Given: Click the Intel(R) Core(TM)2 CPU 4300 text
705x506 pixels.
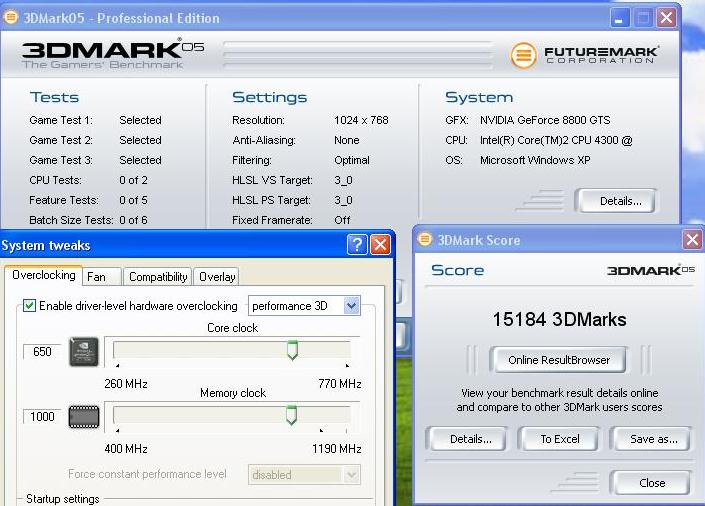Looking at the screenshot, I should pyautogui.click(x=556, y=140).
